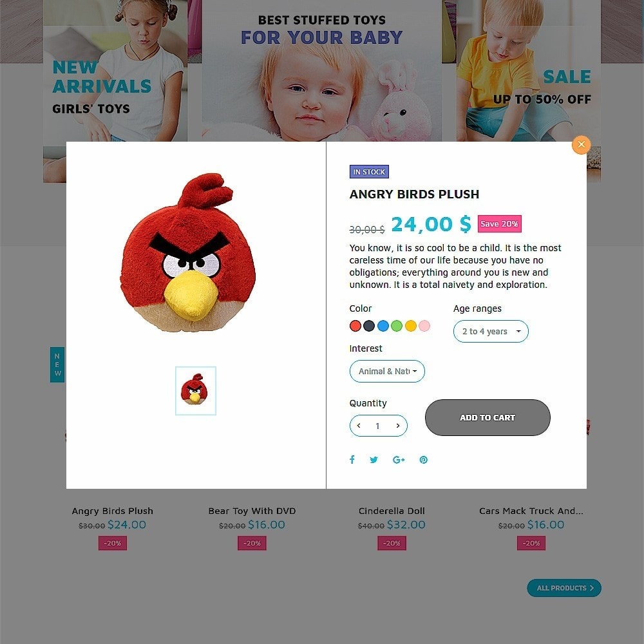Select the dark gray color option
Image resolution: width=644 pixels, height=644 pixels.
coord(369,326)
